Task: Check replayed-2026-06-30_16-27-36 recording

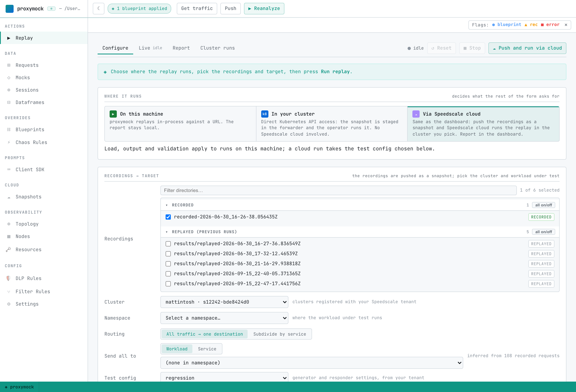Action: coord(168,244)
